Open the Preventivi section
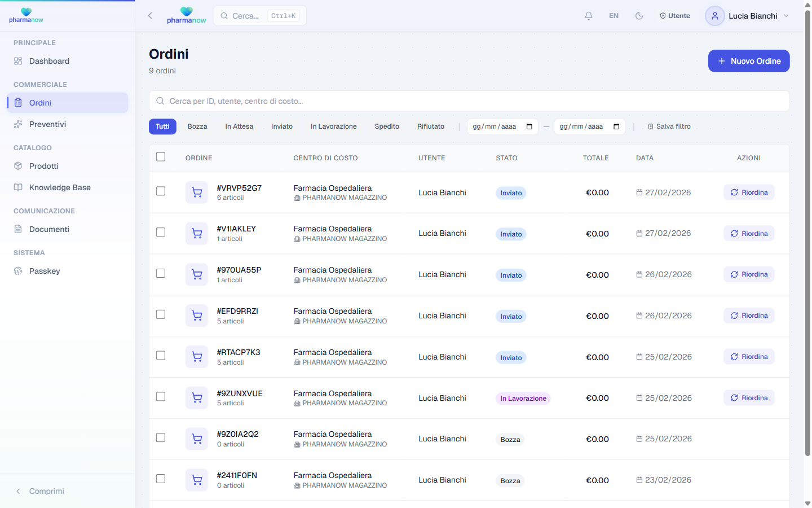812x508 pixels. coord(47,124)
